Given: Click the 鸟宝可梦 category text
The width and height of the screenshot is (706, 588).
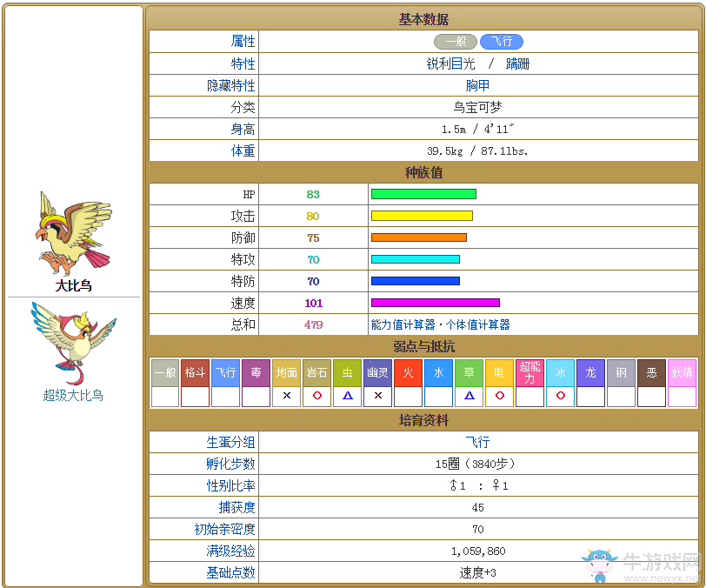Looking at the screenshot, I should [477, 107].
